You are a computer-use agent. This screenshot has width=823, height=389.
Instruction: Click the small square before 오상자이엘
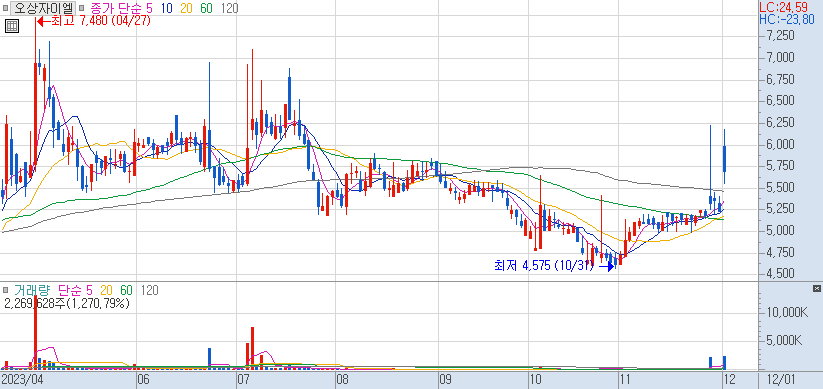(6, 8)
